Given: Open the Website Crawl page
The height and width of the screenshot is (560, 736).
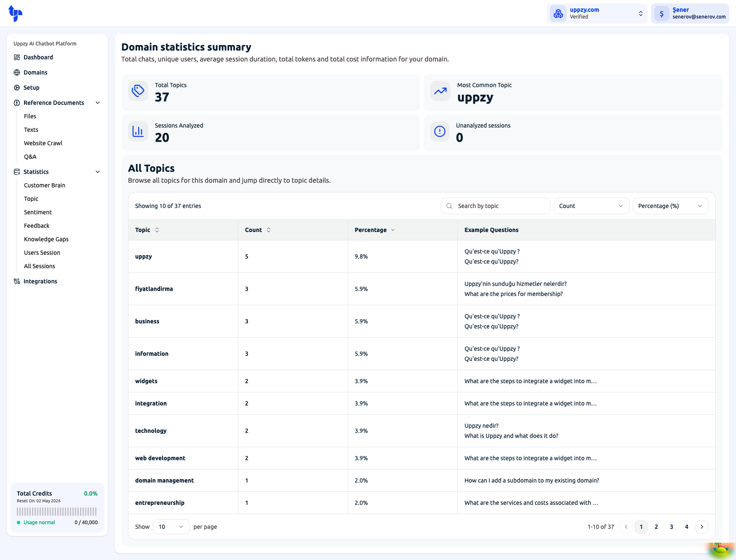Looking at the screenshot, I should (43, 143).
